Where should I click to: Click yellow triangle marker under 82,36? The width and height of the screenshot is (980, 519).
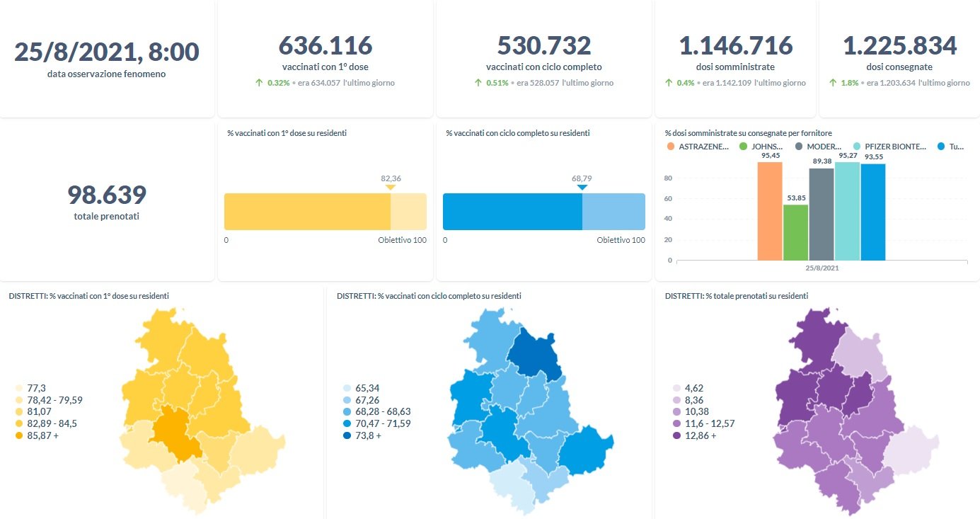pos(391,188)
